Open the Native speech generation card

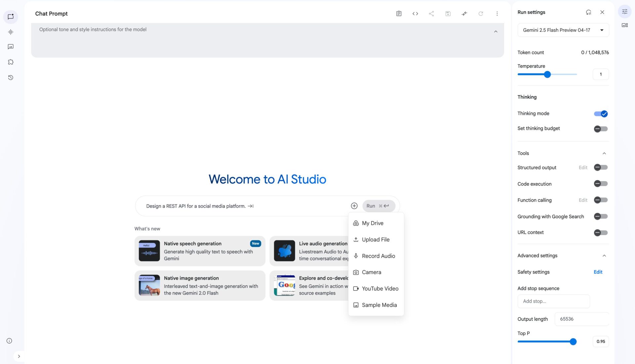[200, 251]
